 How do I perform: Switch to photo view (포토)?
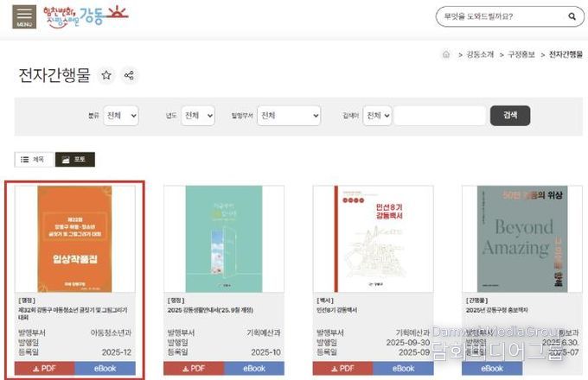pyautogui.click(x=75, y=160)
